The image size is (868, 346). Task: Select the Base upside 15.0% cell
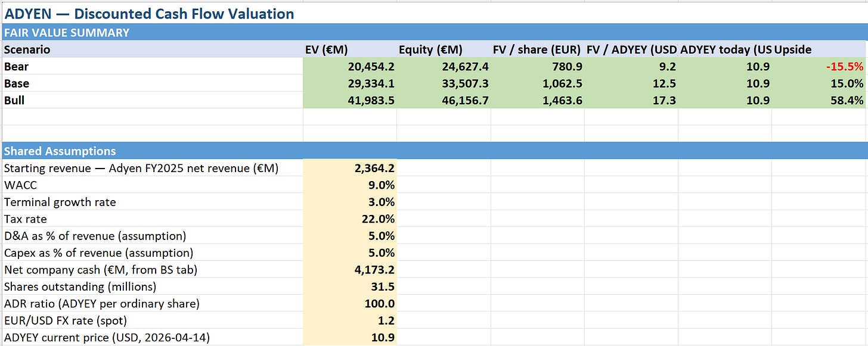pos(820,83)
